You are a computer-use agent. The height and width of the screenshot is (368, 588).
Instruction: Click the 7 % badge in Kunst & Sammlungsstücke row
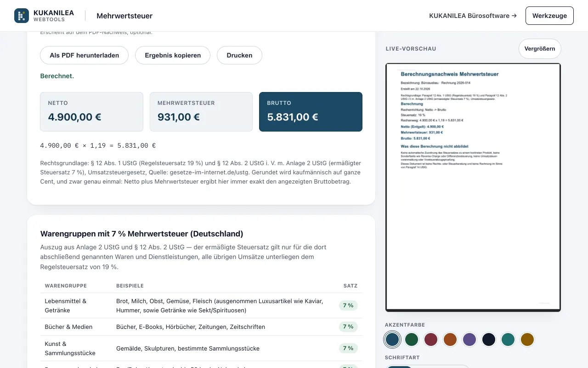348,348
